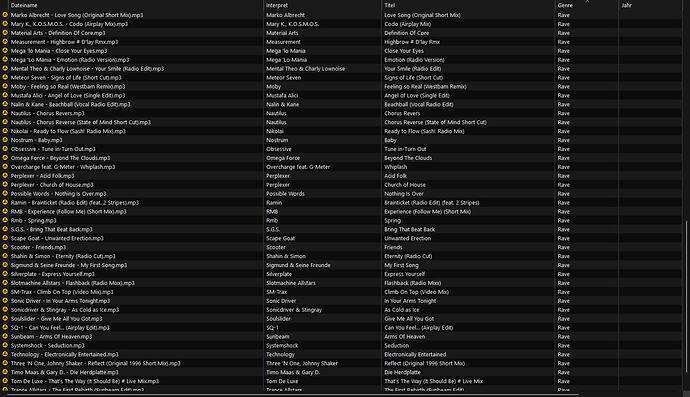
Task: Click the file icon beside Mary K., K.O.S.M.O.S. - Codo
Action: pyautogui.click(x=5, y=24)
